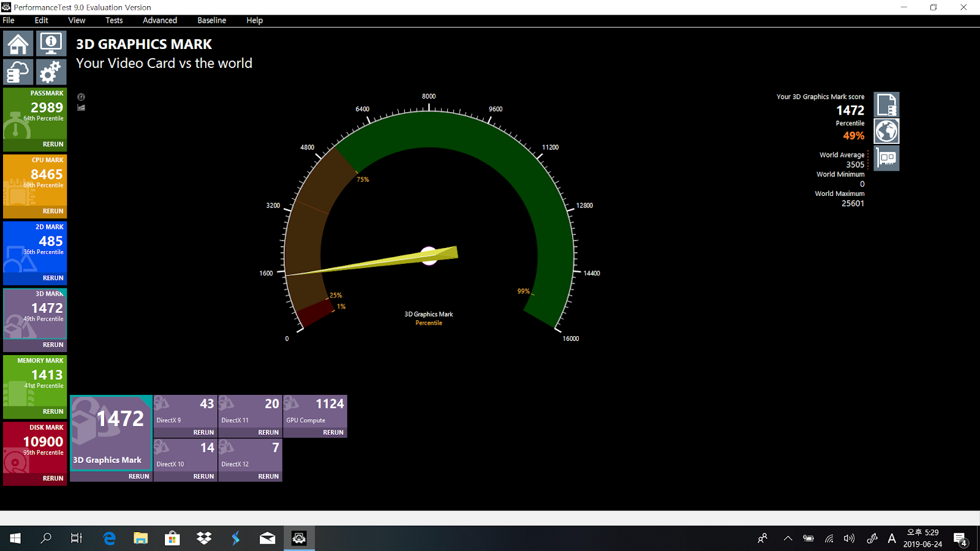Click the DirectX 12 score of 7
980x551 pixels.
pos(276,448)
